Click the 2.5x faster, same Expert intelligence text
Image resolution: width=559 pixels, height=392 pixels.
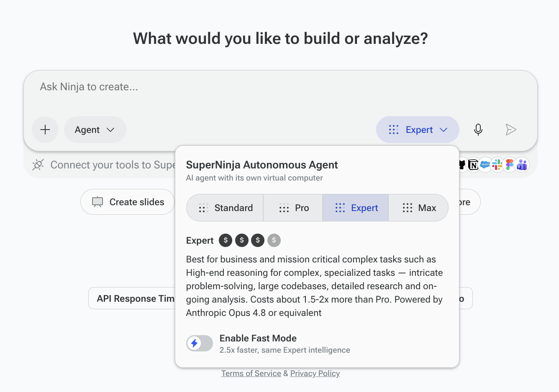point(285,350)
